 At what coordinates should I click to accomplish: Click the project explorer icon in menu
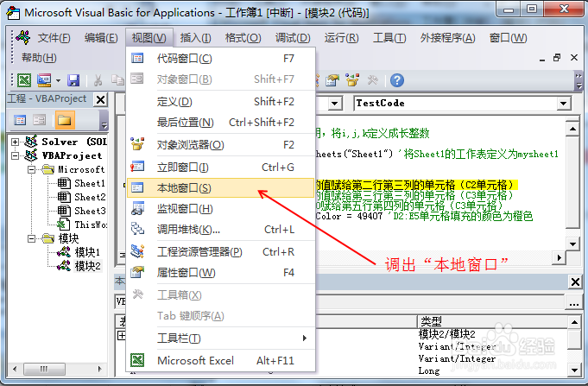137,251
